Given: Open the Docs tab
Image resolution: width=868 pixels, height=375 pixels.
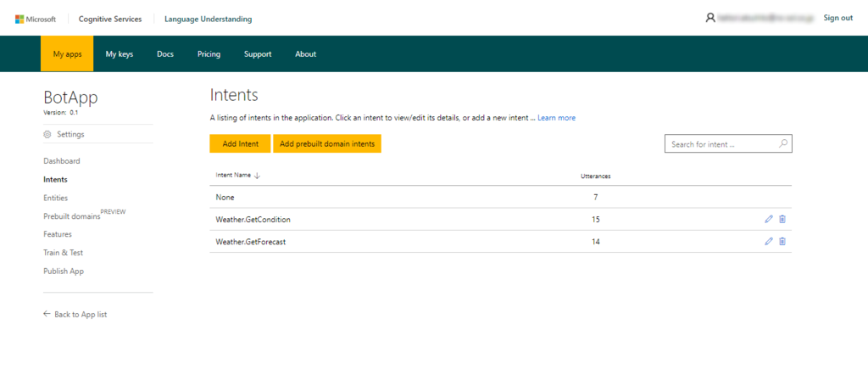Looking at the screenshot, I should click(165, 53).
